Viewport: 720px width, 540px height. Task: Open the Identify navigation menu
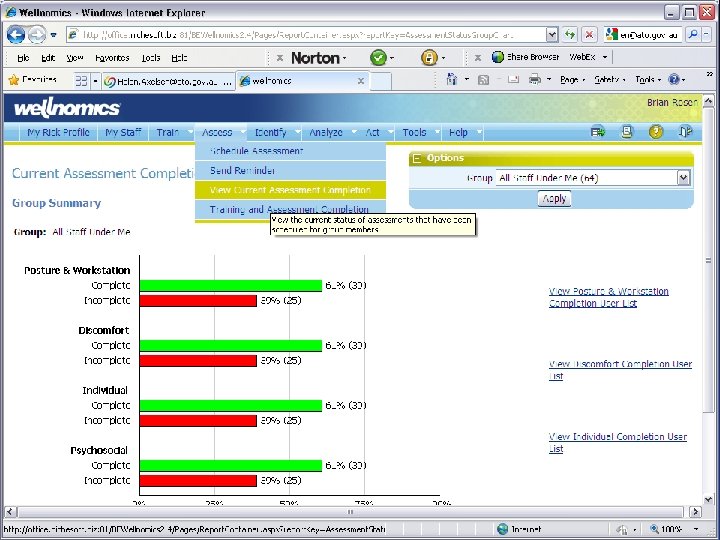click(x=274, y=132)
